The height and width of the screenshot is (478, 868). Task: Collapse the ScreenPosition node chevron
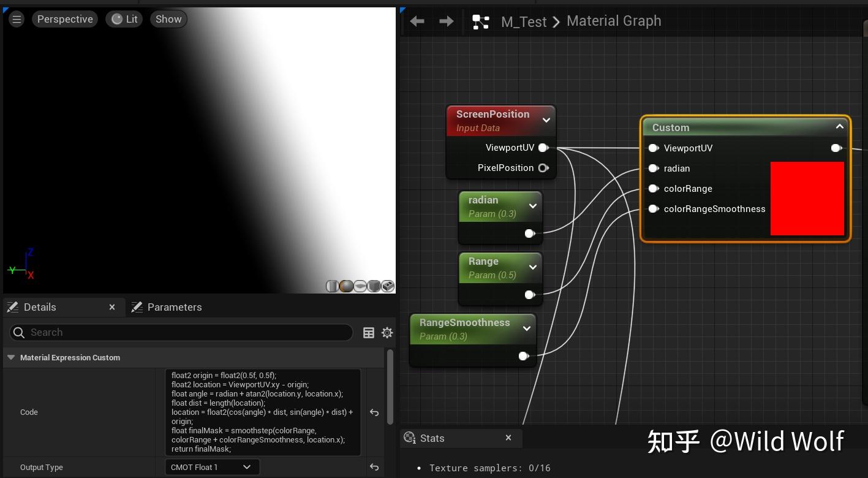coord(546,120)
